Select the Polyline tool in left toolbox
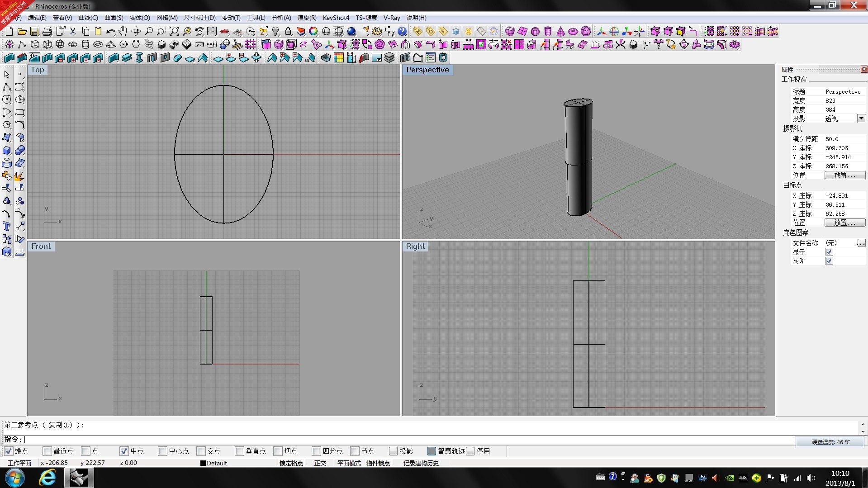This screenshot has width=868, height=488. (7, 87)
